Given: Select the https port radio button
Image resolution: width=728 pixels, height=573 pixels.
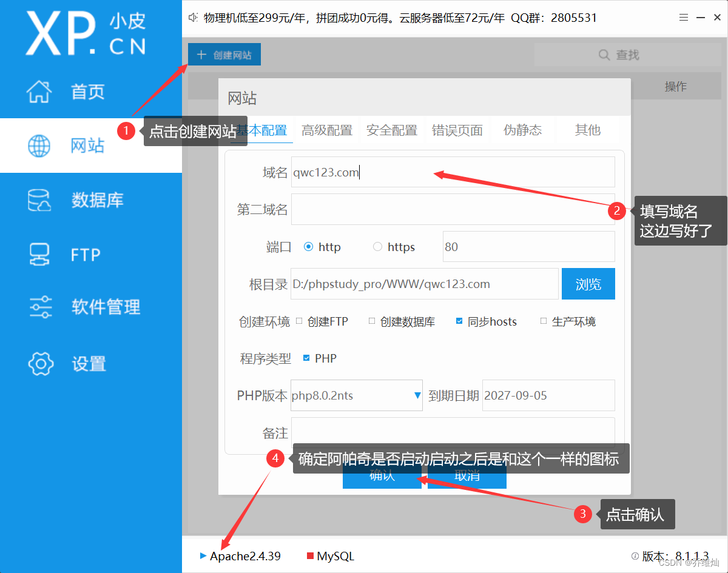Looking at the screenshot, I should [x=377, y=247].
